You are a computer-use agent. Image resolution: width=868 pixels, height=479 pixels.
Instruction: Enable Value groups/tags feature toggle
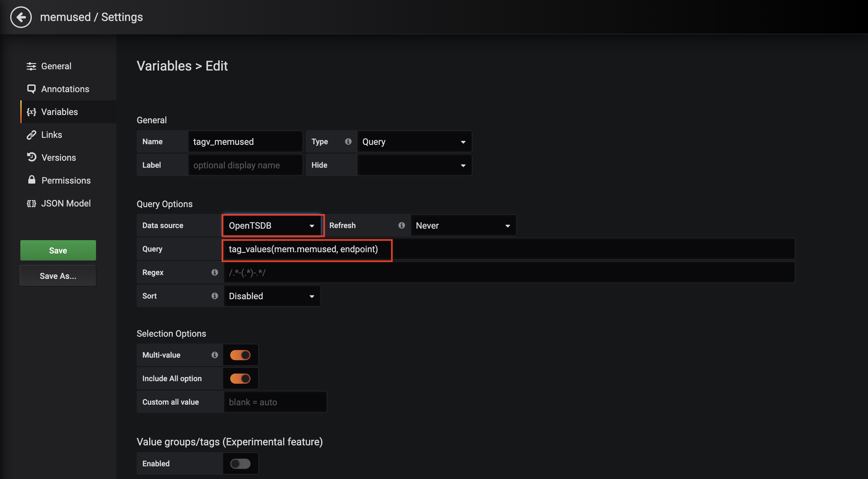click(x=240, y=463)
